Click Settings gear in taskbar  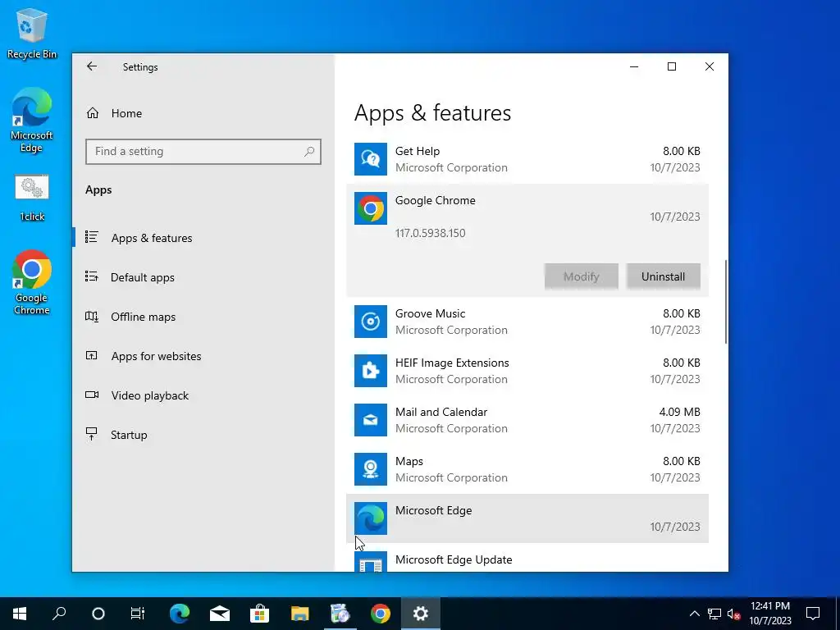tap(421, 614)
